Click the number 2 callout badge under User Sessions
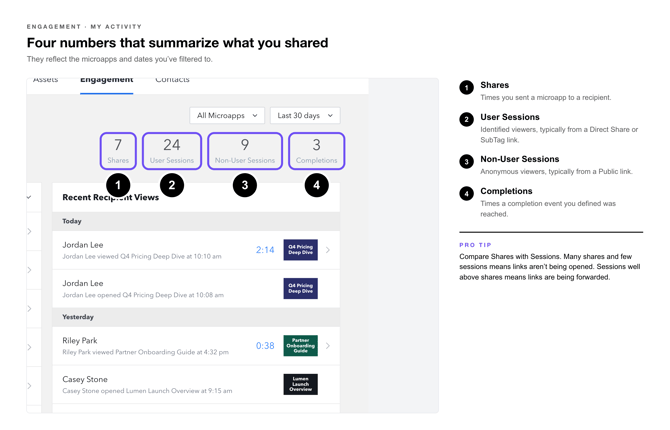The image size is (670, 430). pos(172,185)
